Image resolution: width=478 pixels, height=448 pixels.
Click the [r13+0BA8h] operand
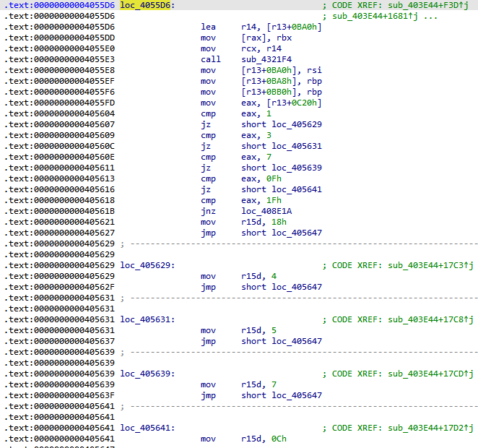pos(269,81)
